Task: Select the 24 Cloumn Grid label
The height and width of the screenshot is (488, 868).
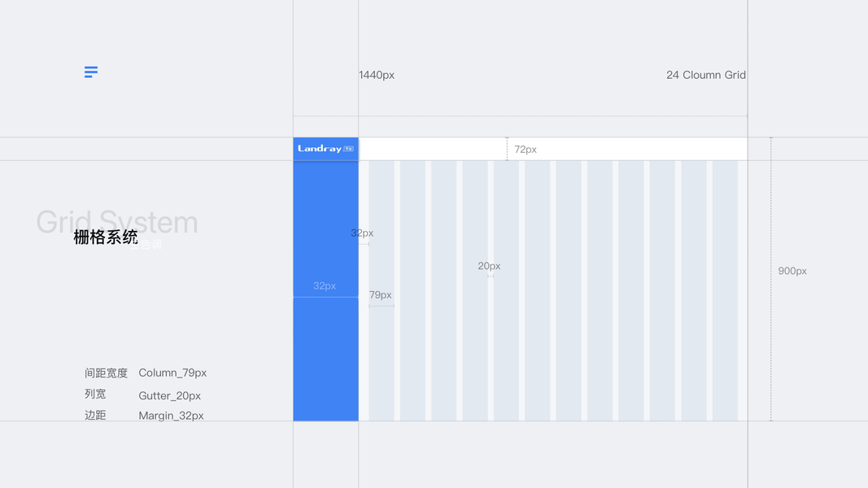Action: tap(705, 75)
